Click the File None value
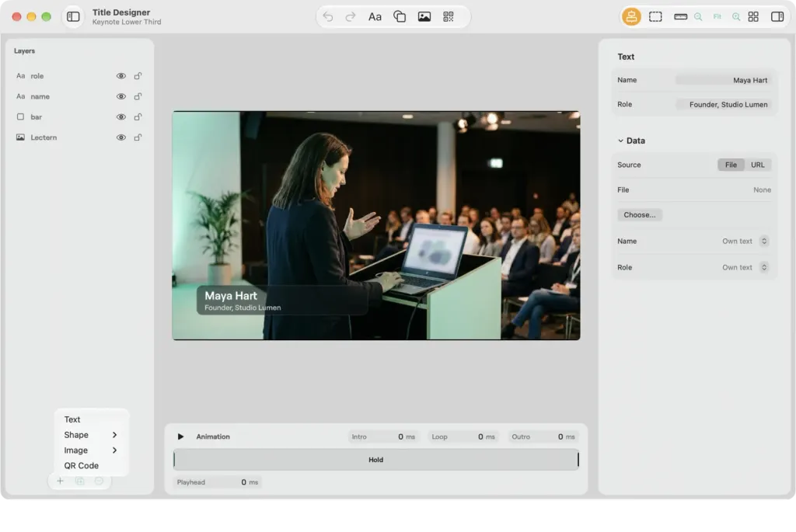This screenshot has width=796, height=532. 762,190
